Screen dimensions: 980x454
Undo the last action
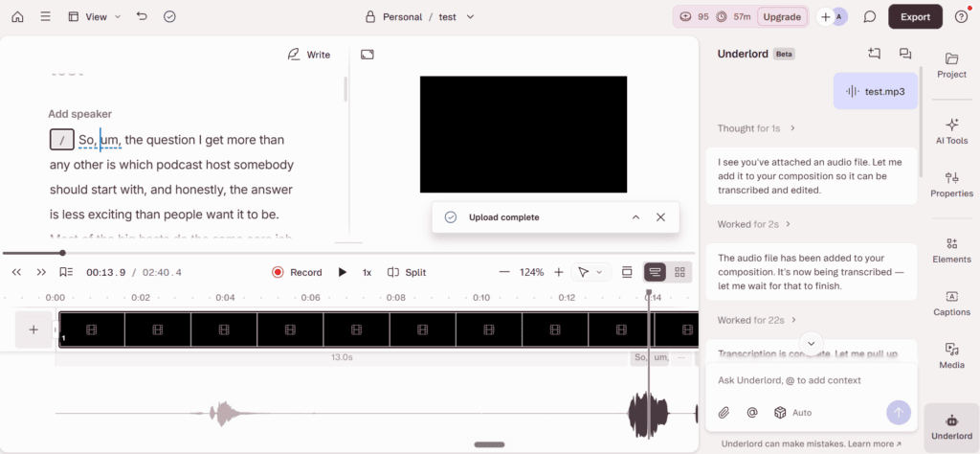click(142, 16)
